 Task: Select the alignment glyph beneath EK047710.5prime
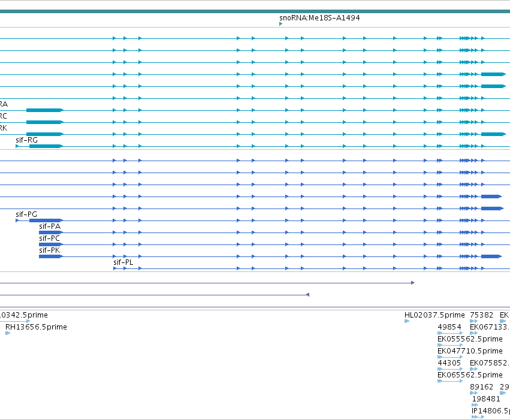click(450, 357)
